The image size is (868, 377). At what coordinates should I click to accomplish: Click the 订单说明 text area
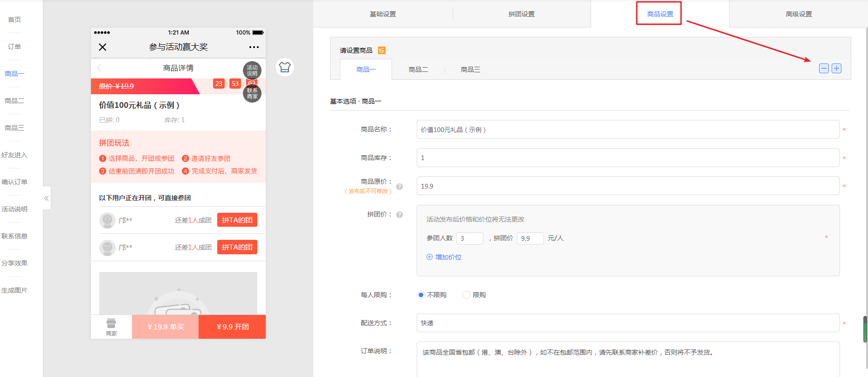[628, 359]
